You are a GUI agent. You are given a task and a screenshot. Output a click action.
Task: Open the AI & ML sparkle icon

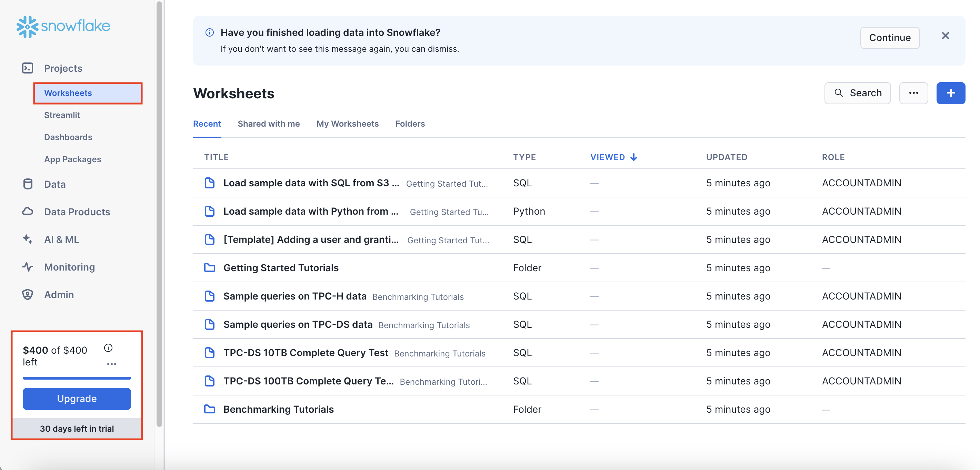(x=28, y=239)
